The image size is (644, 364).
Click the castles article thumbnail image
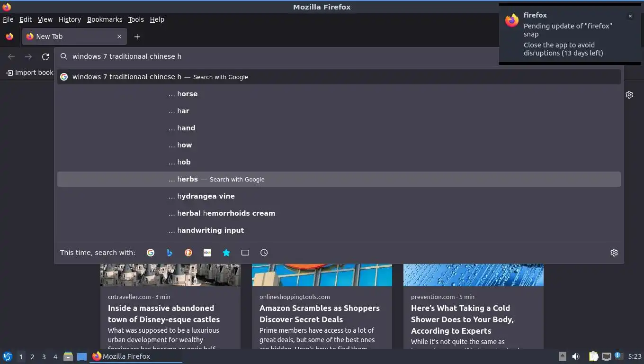(x=170, y=275)
